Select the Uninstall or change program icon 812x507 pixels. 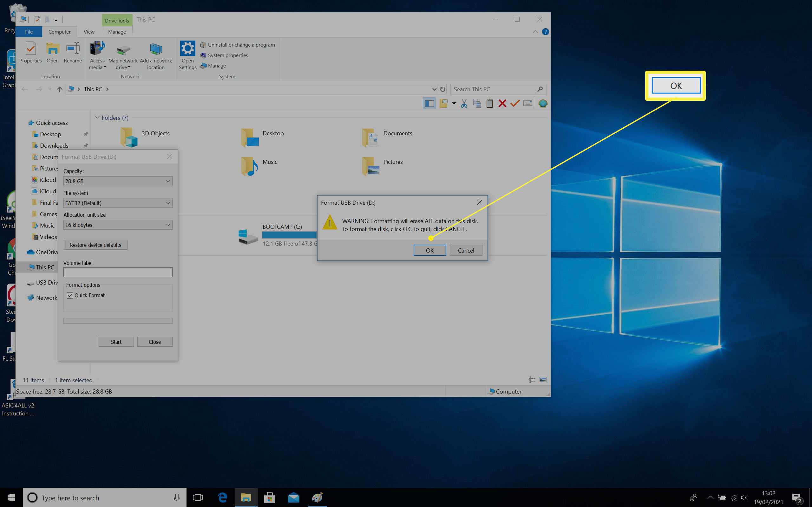click(x=203, y=44)
